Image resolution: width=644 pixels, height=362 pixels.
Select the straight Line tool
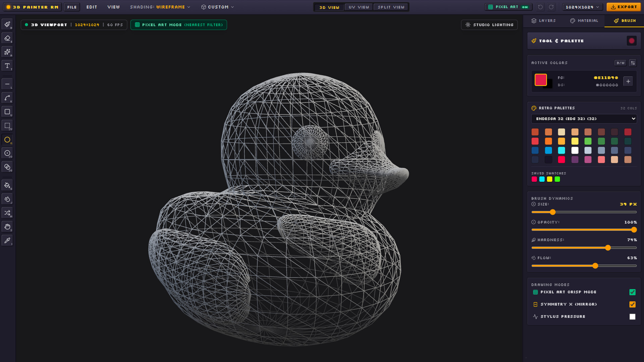pyautogui.click(x=7, y=84)
